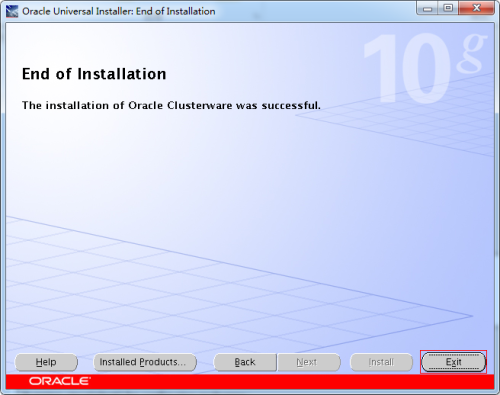Go Back to the previous step

(245, 362)
